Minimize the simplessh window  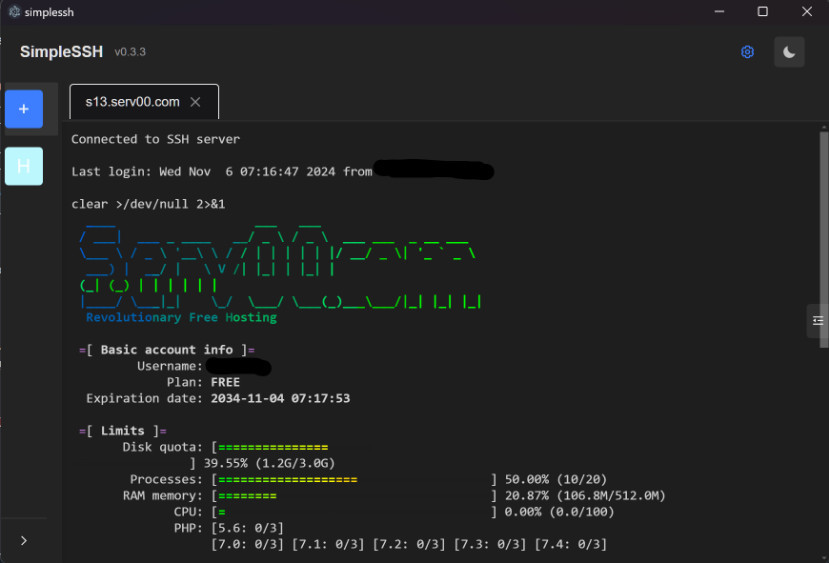click(x=719, y=12)
